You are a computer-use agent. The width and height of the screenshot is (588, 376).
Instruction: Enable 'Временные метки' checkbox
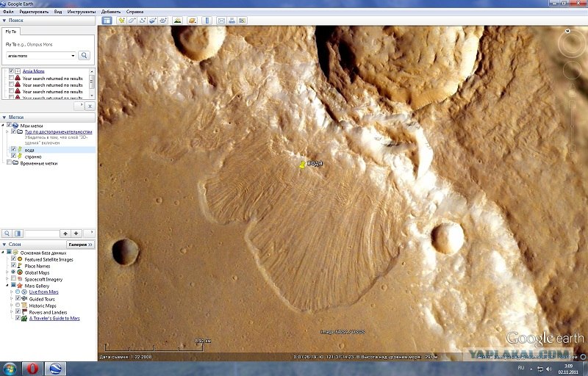coord(10,162)
